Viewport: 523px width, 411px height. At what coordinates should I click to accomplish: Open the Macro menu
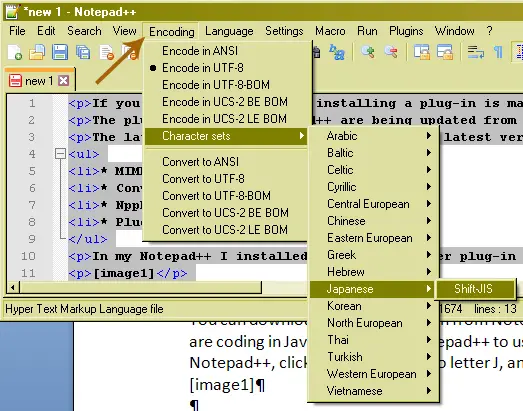point(330,31)
